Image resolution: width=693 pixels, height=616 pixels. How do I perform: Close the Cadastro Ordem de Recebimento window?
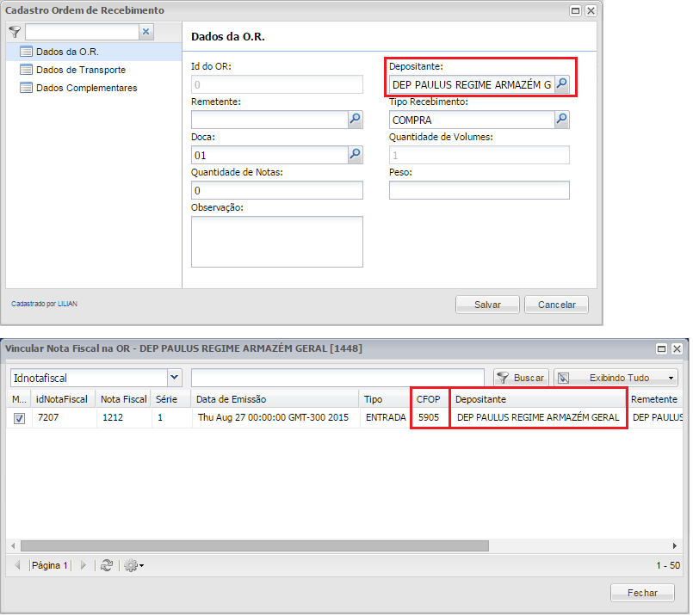click(591, 10)
